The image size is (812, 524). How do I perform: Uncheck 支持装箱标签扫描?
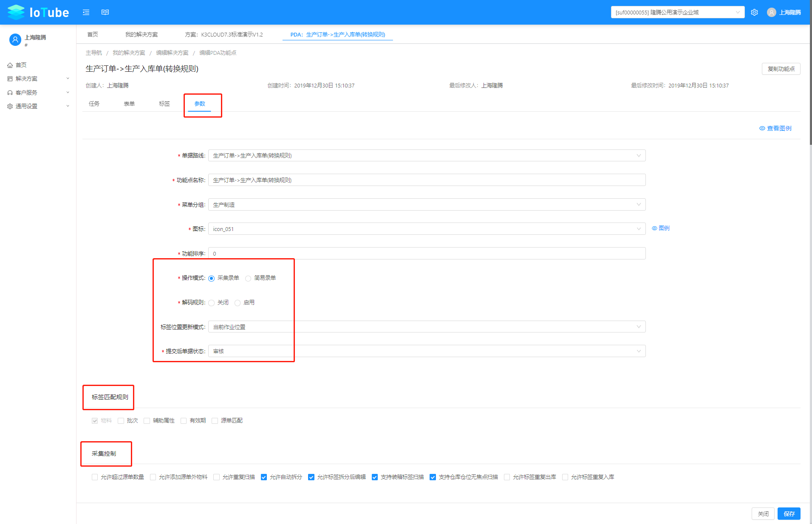(x=375, y=477)
